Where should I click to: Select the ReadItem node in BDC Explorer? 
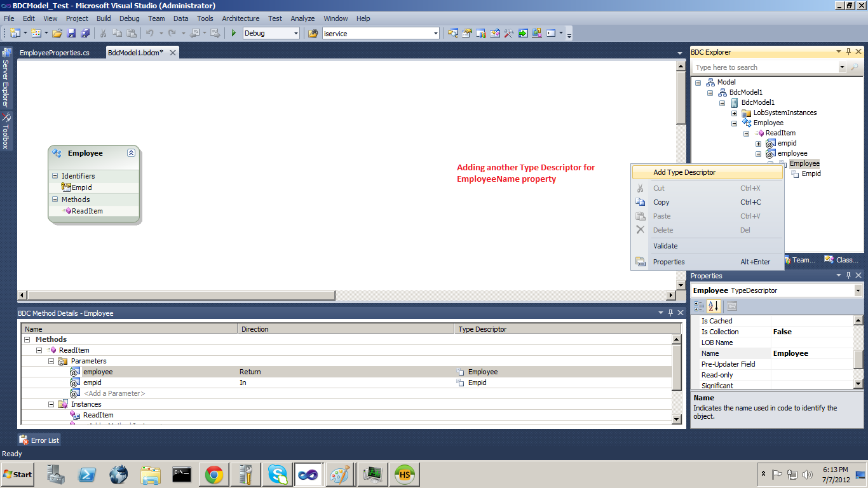click(780, 133)
